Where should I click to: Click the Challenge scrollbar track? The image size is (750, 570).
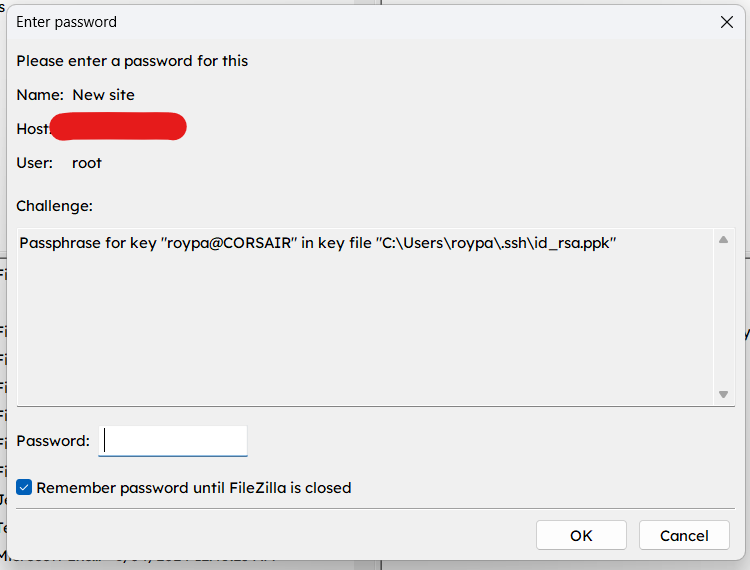click(x=723, y=318)
